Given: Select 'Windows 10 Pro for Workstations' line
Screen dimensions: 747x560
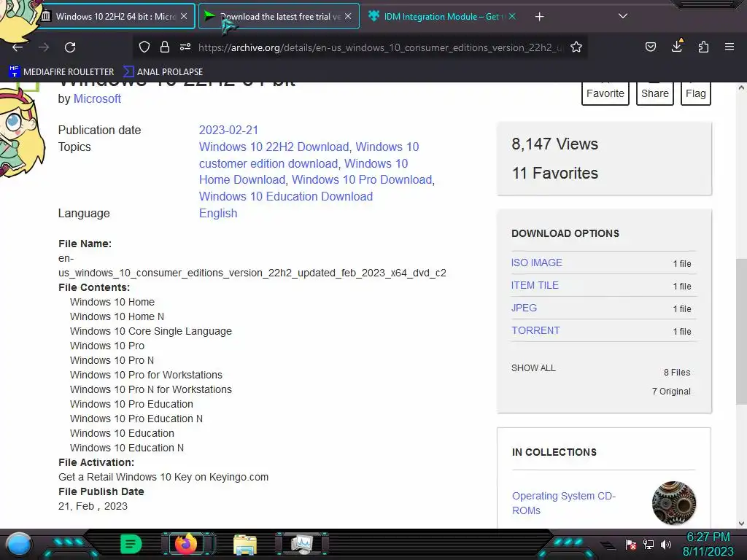Looking at the screenshot, I should (x=146, y=375).
